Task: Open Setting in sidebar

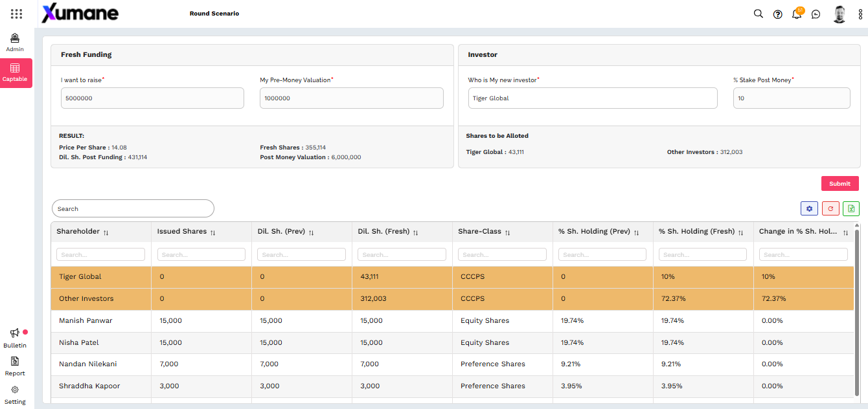Action: 15,395
